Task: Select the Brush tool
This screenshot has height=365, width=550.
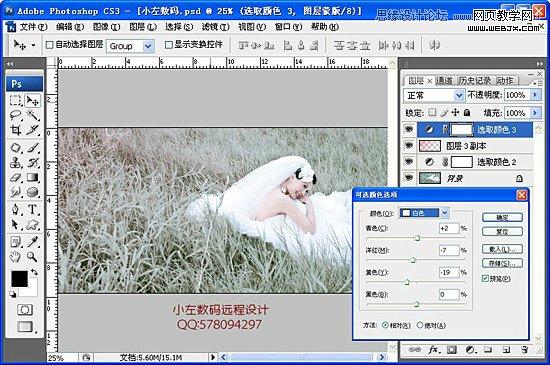Action: (32, 148)
